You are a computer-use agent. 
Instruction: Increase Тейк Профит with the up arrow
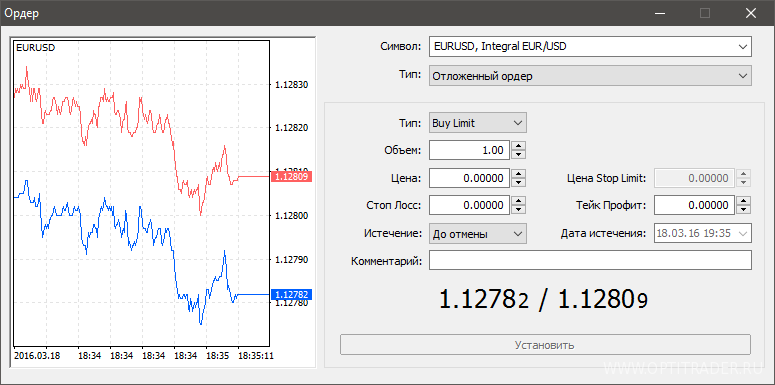pos(743,201)
